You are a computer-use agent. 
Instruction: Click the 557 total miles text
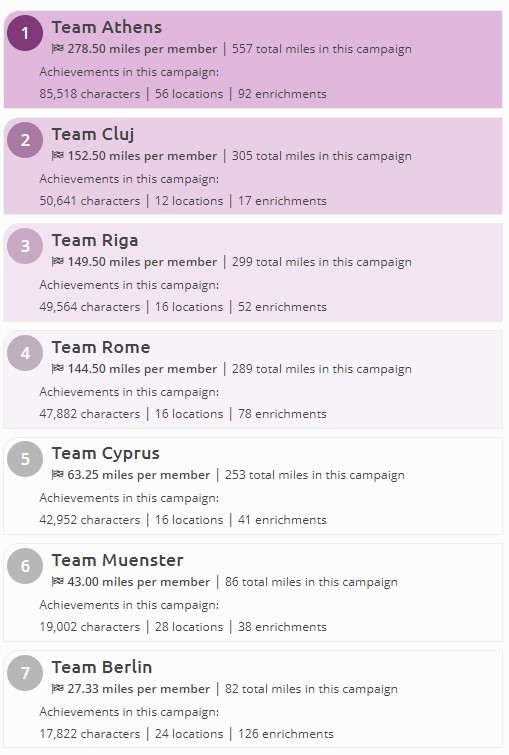coord(322,49)
